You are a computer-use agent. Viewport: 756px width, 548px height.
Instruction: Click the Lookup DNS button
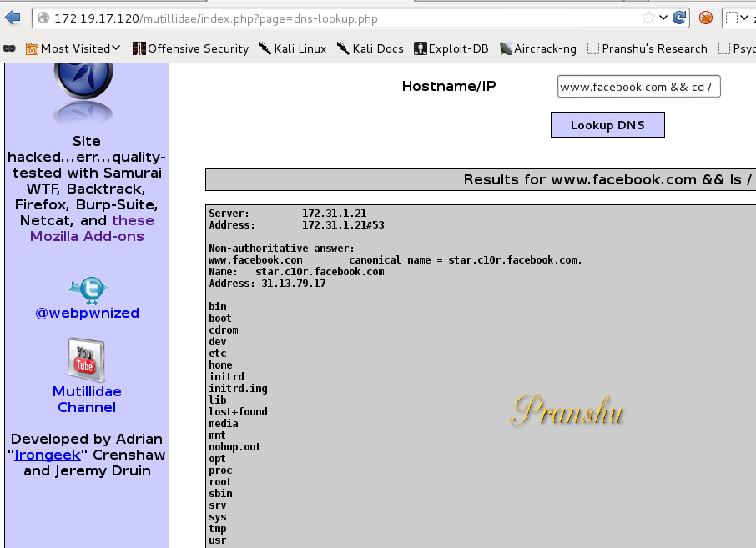click(x=607, y=125)
